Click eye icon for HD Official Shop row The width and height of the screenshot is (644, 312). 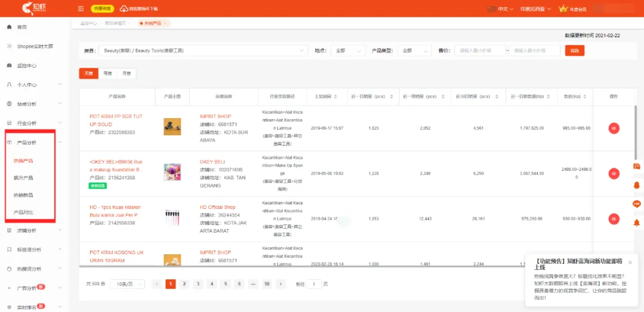click(x=614, y=219)
